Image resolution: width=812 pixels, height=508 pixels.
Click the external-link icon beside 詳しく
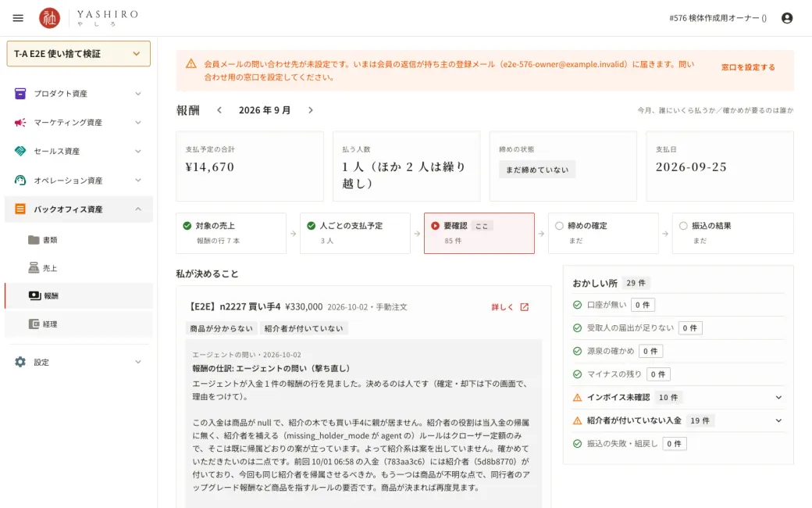[x=524, y=307]
